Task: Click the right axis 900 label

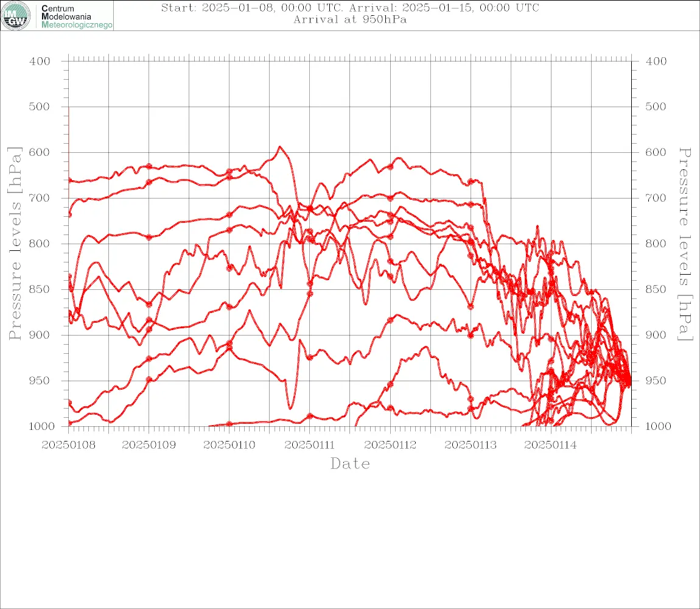Action: pos(656,335)
